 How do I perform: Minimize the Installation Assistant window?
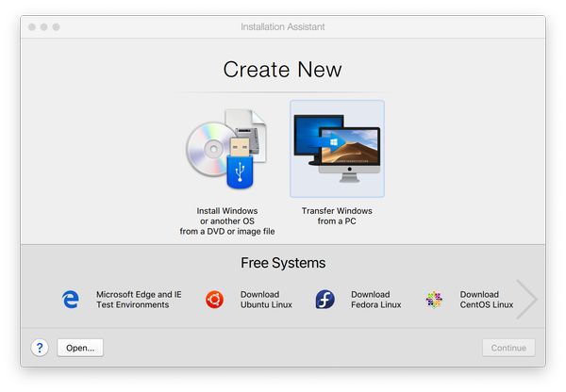[x=44, y=27]
